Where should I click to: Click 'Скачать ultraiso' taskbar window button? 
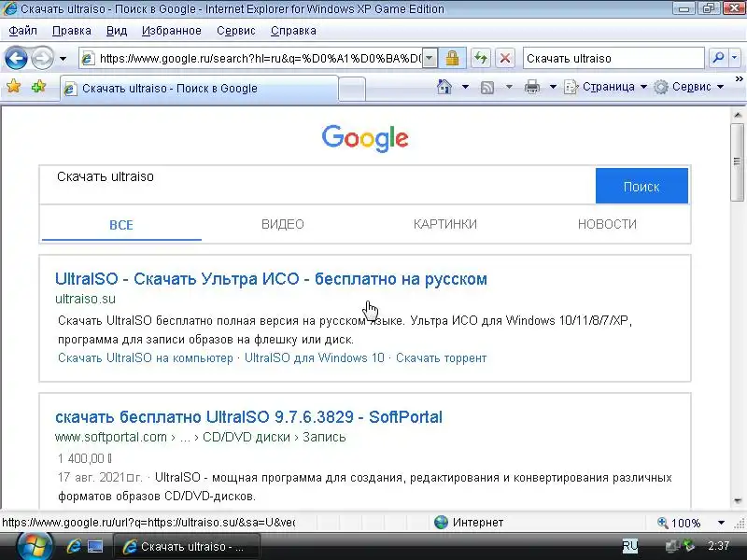click(187, 547)
